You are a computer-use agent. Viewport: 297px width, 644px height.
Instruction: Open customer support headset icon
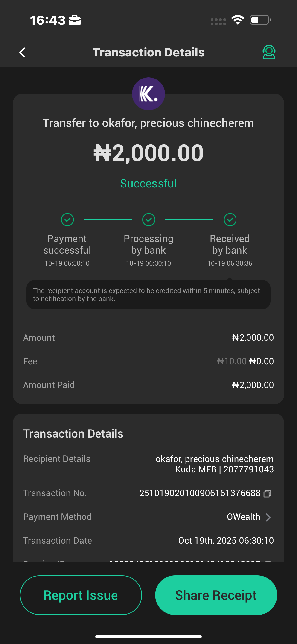click(x=269, y=52)
